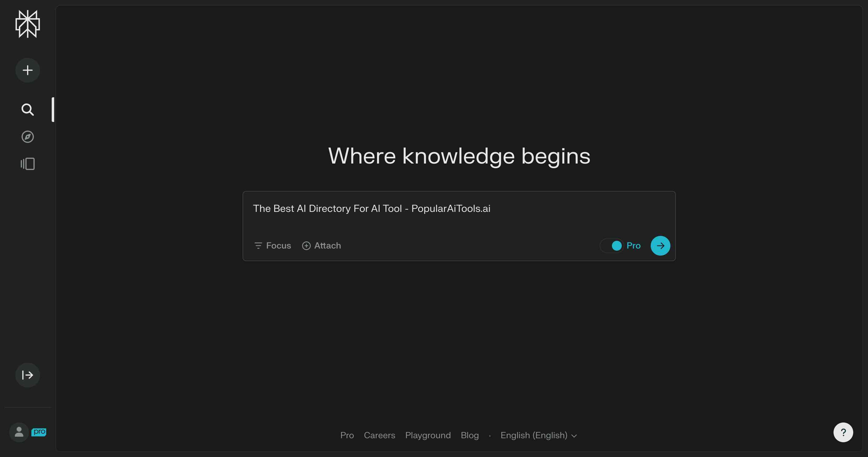Open the English (English) language dropdown
This screenshot has width=868, height=457.
click(x=538, y=435)
